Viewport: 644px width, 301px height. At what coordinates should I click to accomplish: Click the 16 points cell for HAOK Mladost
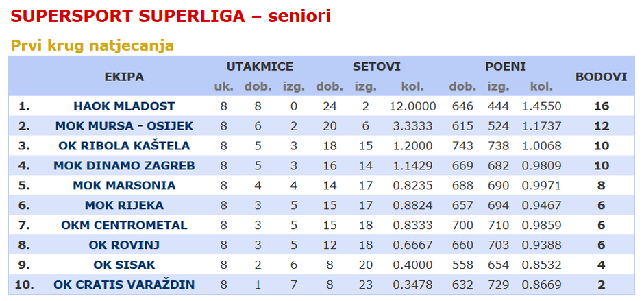pyautogui.click(x=601, y=106)
